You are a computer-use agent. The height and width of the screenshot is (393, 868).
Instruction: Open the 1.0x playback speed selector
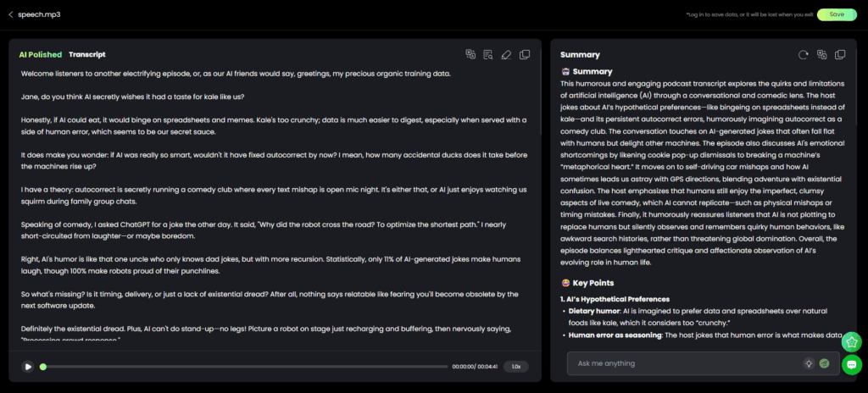coord(515,367)
